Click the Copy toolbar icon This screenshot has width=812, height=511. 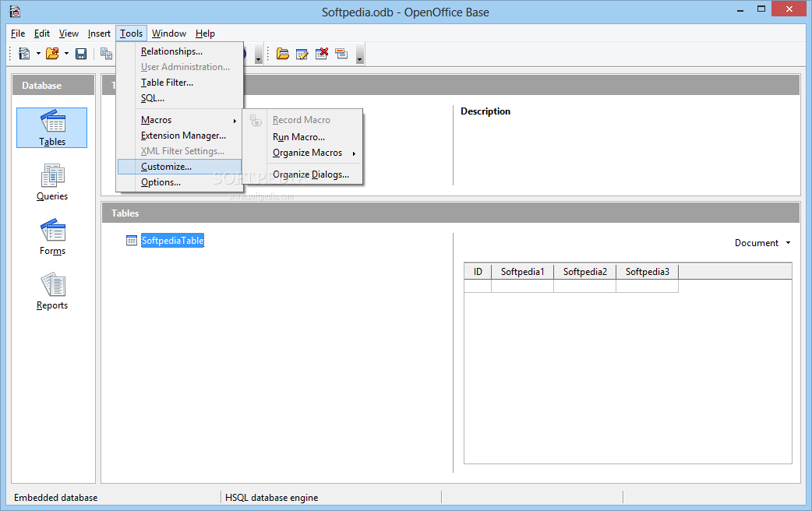106,53
